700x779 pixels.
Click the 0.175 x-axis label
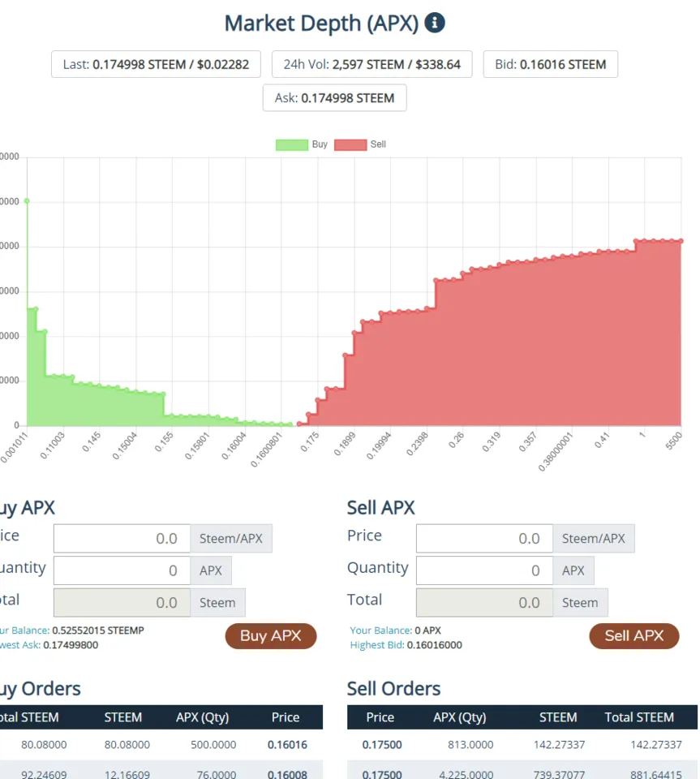coord(310,441)
